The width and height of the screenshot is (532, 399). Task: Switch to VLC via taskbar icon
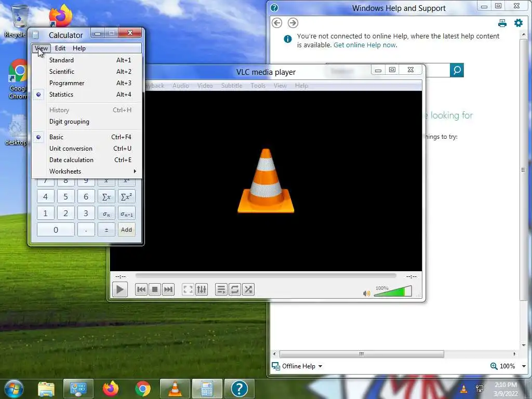click(175, 389)
